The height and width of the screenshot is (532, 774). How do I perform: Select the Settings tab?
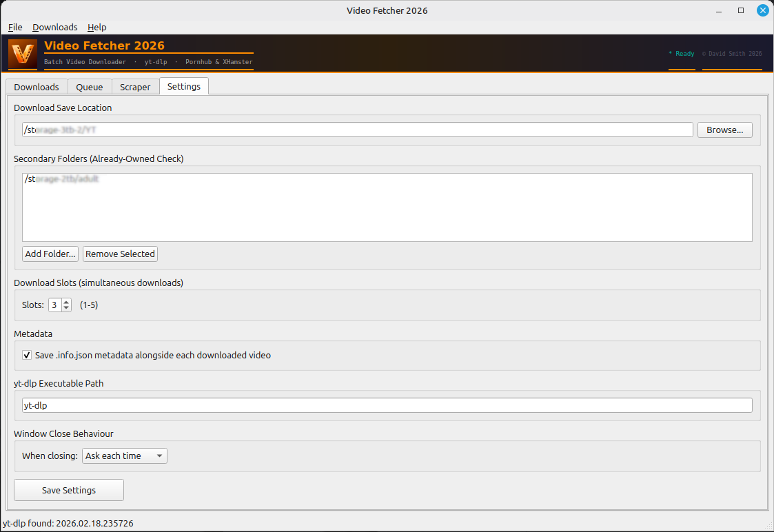pos(183,86)
